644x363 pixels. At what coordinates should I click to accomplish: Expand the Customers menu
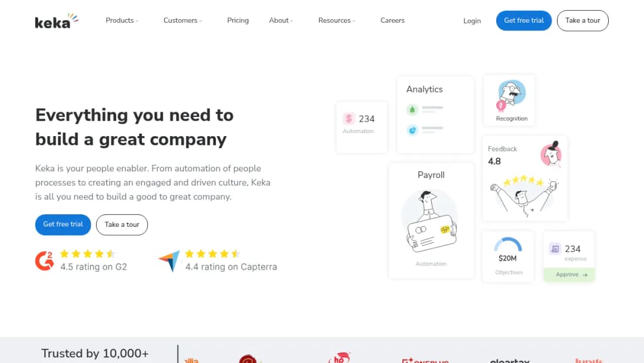182,20
